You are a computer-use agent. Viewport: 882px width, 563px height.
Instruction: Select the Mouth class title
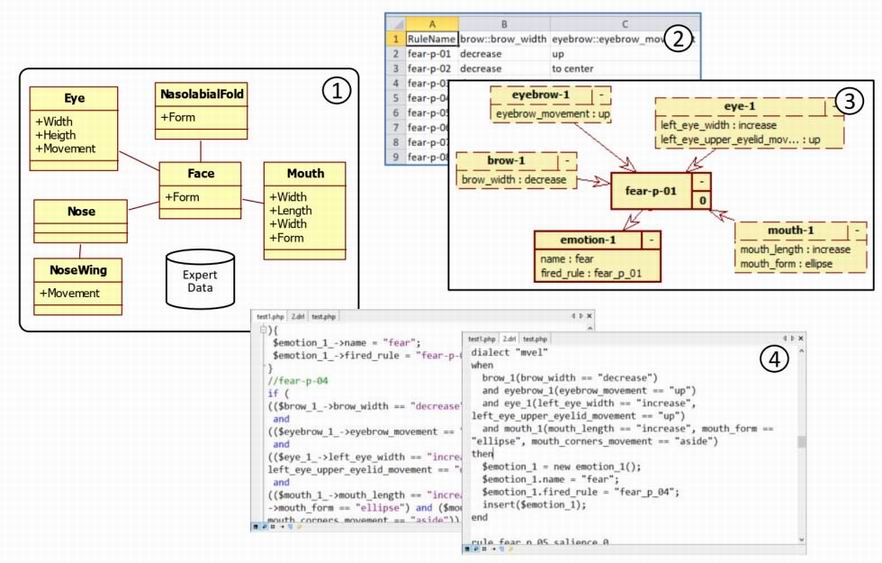click(x=305, y=174)
